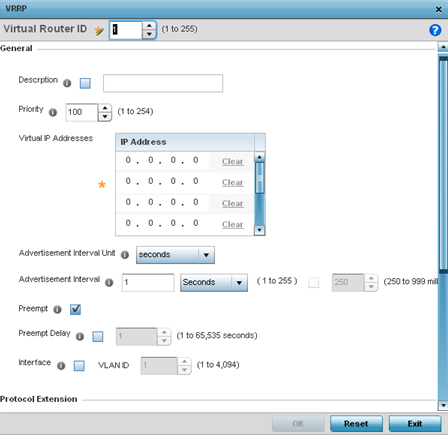Click the IP address list scrollbar down arrow

[x=259, y=230]
